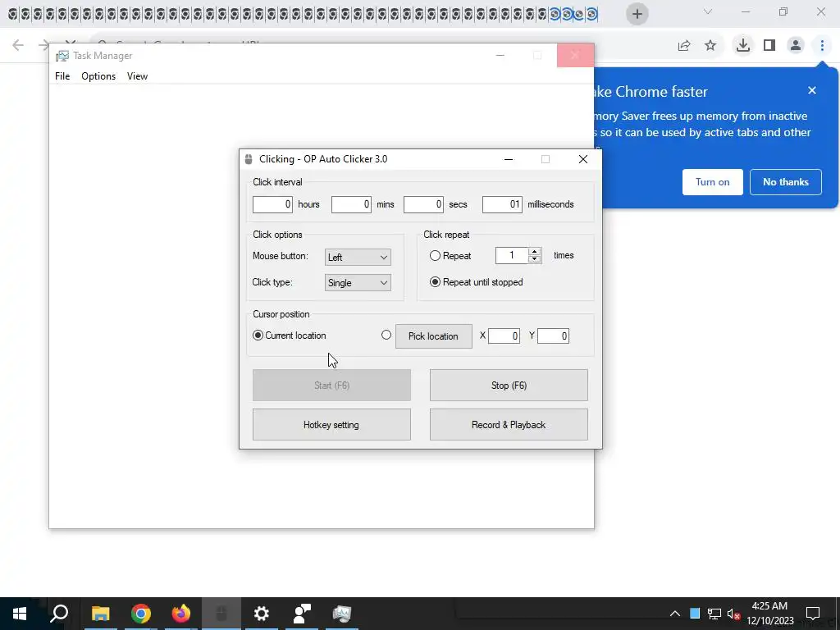Click Stop (F6) button
This screenshot has height=630, width=840.
[x=509, y=386]
